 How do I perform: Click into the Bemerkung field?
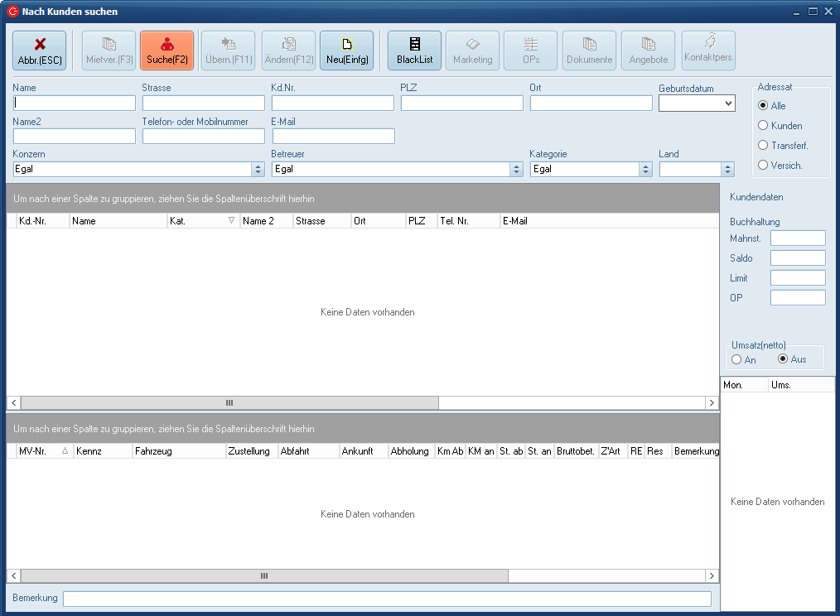click(387, 599)
